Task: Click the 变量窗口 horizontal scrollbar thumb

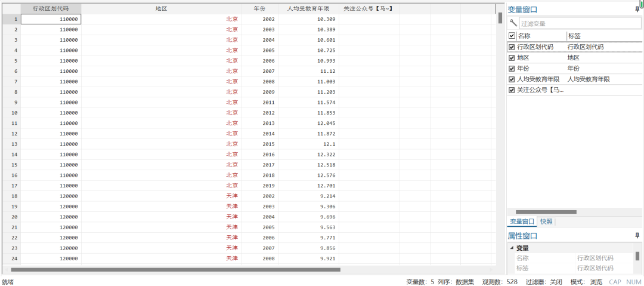Action: tap(546, 212)
